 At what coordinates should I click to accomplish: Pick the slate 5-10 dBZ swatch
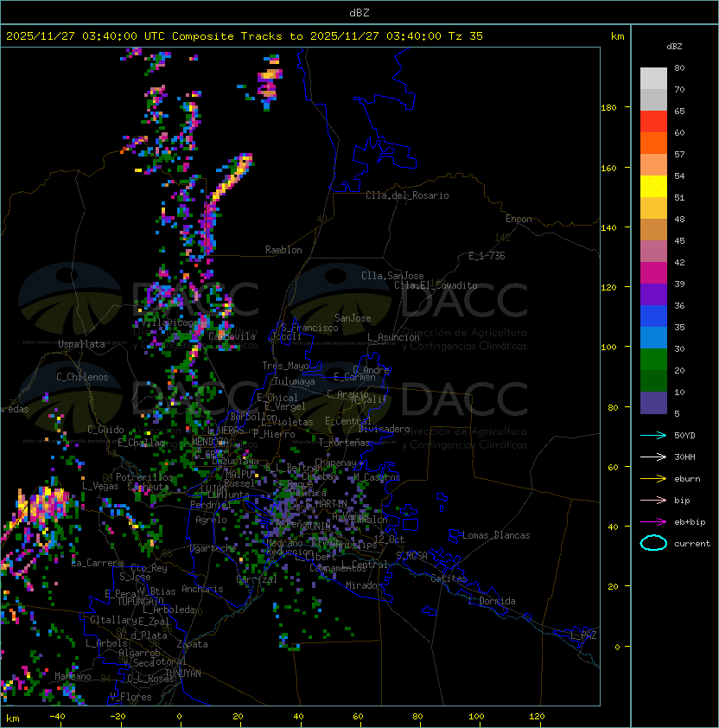point(653,403)
